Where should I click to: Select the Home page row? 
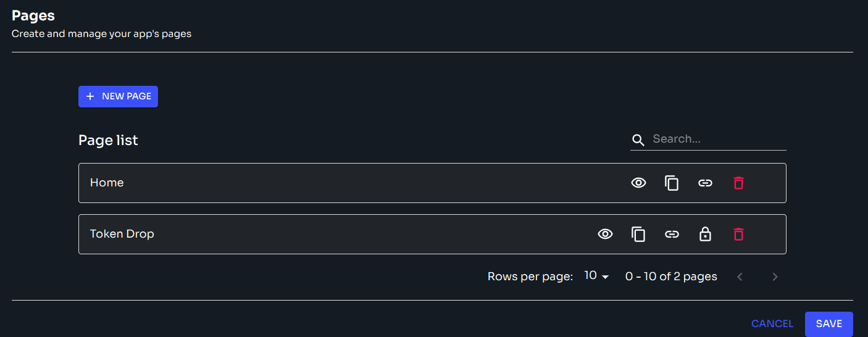[x=309, y=183]
